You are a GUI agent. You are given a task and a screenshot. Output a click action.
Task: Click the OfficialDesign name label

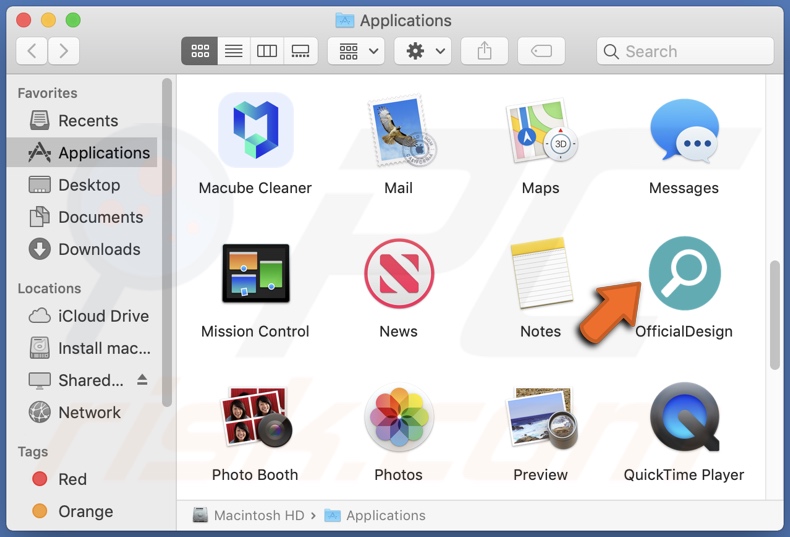tap(684, 331)
